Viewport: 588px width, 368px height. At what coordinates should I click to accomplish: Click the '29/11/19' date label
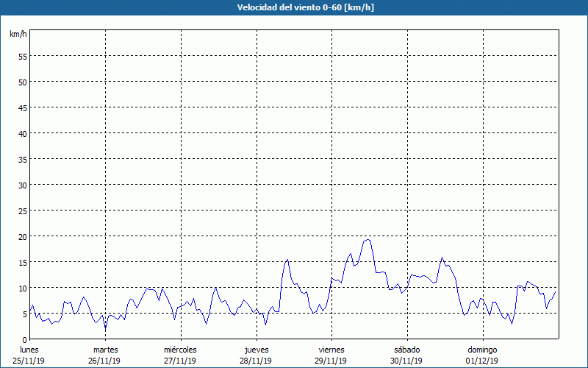(x=331, y=361)
